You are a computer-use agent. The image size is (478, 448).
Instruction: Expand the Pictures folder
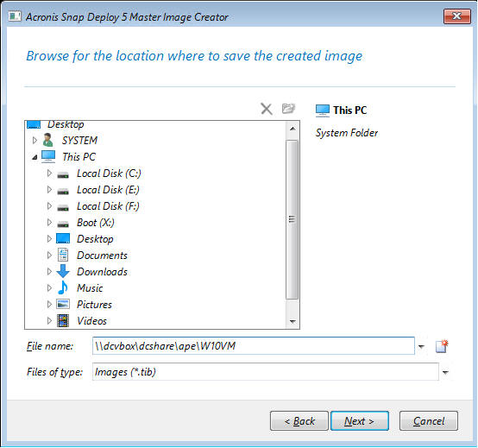[x=49, y=304]
